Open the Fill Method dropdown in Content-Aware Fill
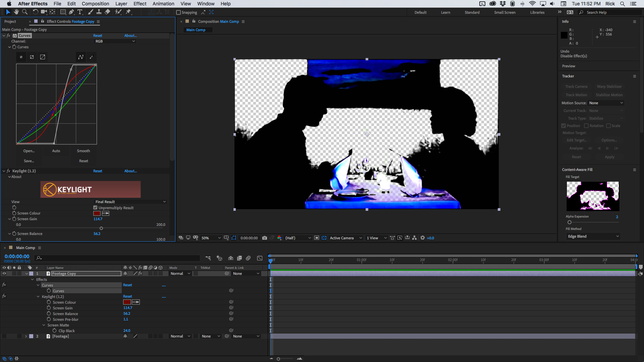The image size is (644, 362). tap(593, 236)
